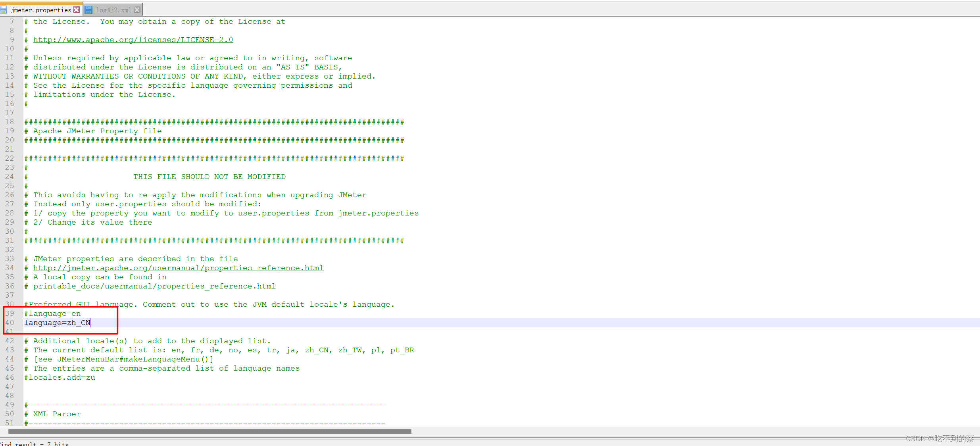
Task: Click the save icon on log4j2.xml tab
Action: (x=88, y=10)
